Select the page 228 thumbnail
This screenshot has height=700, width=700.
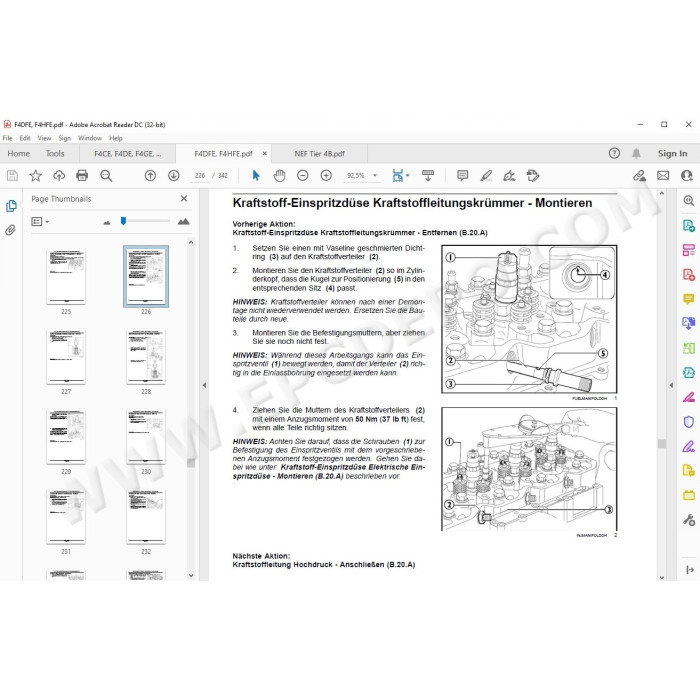(x=146, y=356)
